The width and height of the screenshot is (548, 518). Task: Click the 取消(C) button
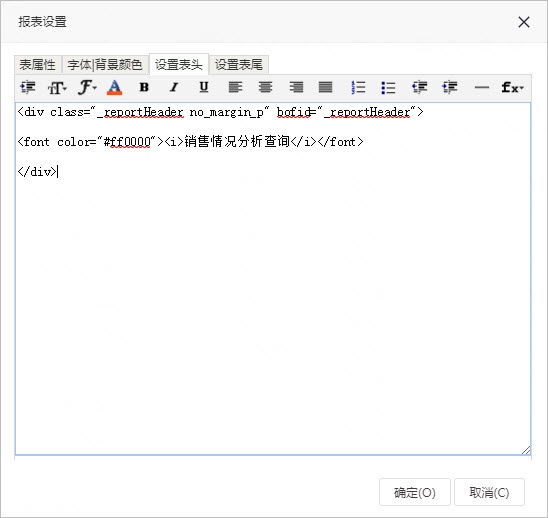pos(489,492)
